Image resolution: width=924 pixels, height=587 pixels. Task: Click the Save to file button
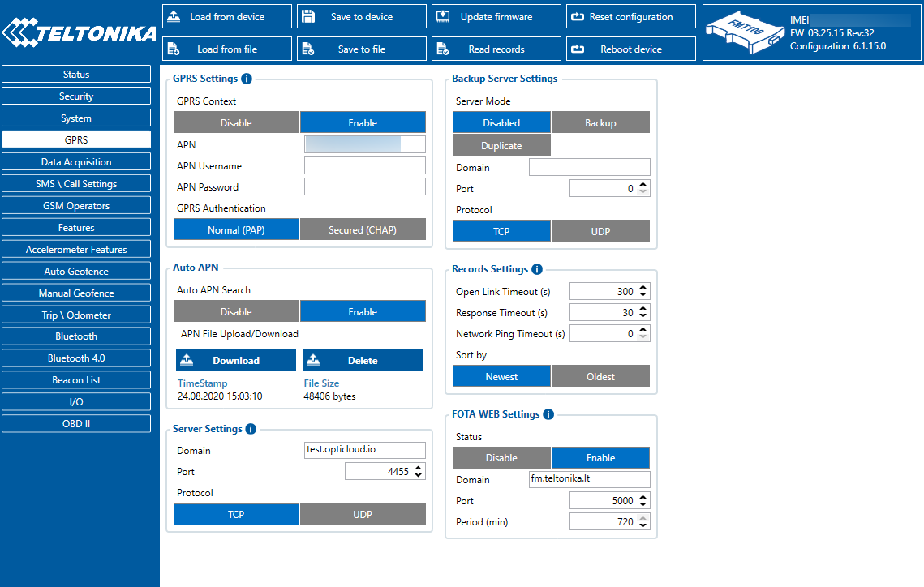(x=361, y=49)
